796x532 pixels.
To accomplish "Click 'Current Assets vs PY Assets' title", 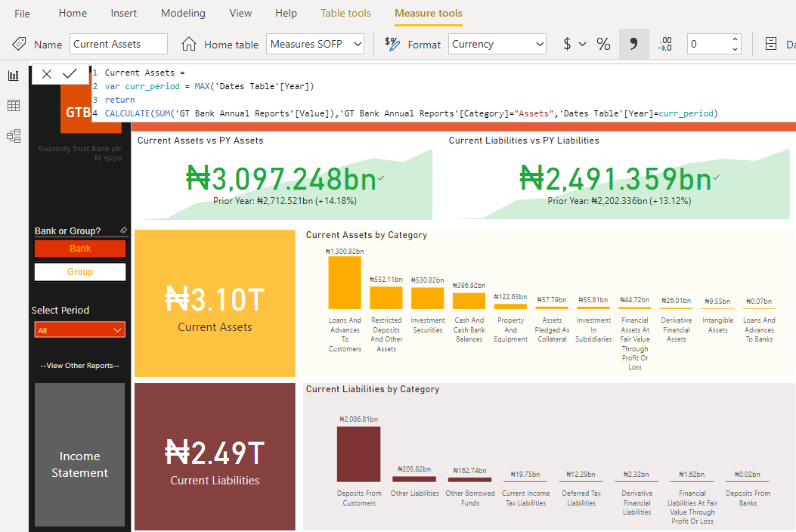I will coord(200,141).
